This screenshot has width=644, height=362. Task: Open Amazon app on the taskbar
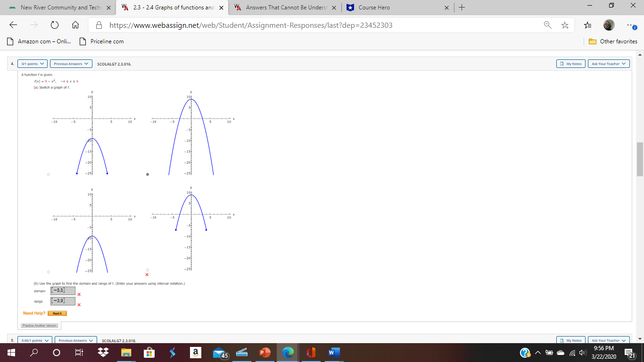point(195,353)
